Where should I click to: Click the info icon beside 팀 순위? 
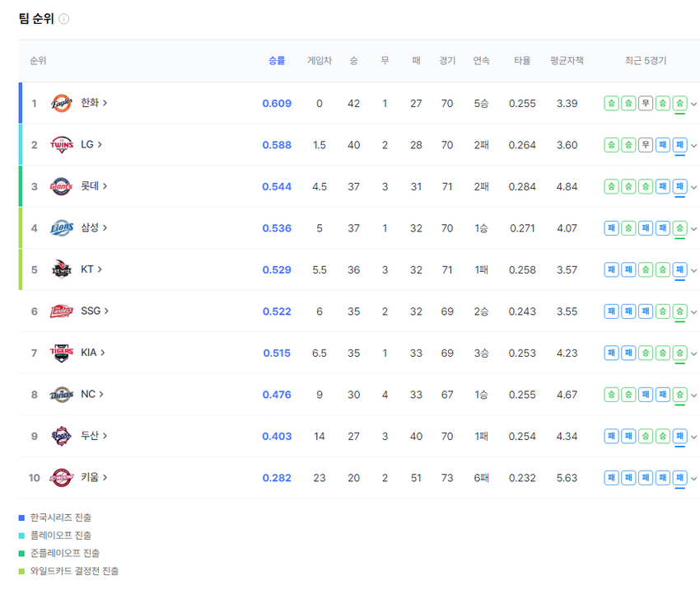tap(64, 19)
